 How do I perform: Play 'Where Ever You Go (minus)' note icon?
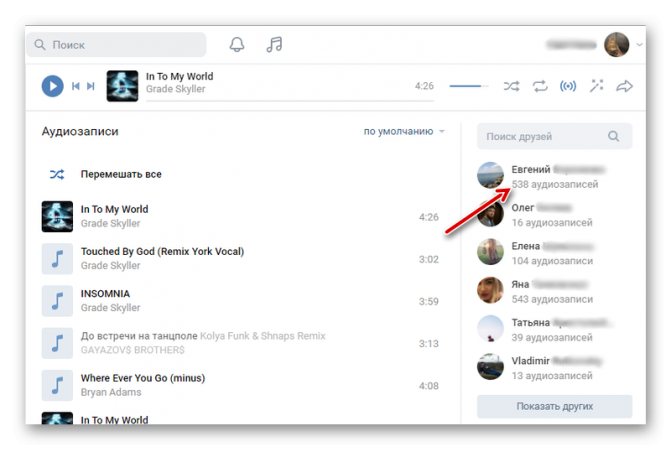pyautogui.click(x=57, y=385)
